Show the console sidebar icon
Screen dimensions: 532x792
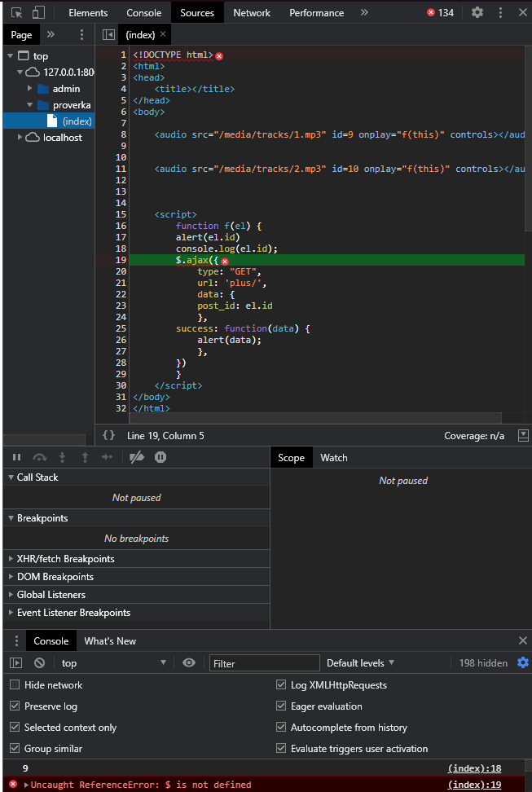[x=16, y=662]
